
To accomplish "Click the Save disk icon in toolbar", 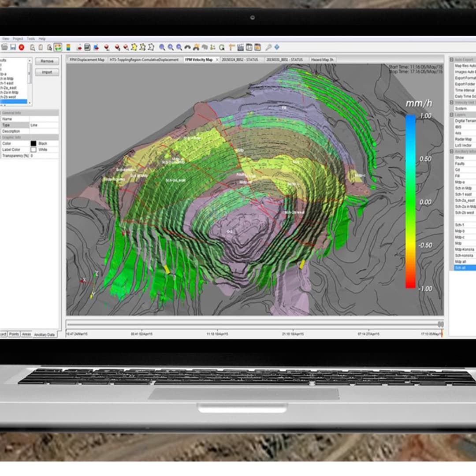I will click(x=13, y=47).
